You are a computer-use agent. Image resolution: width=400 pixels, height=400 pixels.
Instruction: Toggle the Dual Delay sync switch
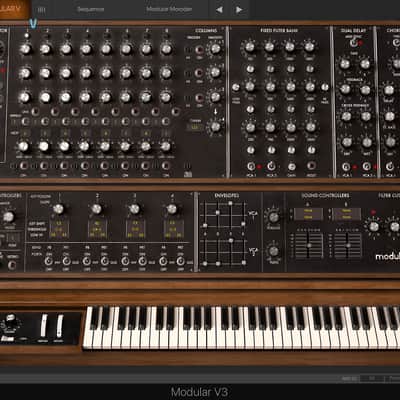click(354, 43)
